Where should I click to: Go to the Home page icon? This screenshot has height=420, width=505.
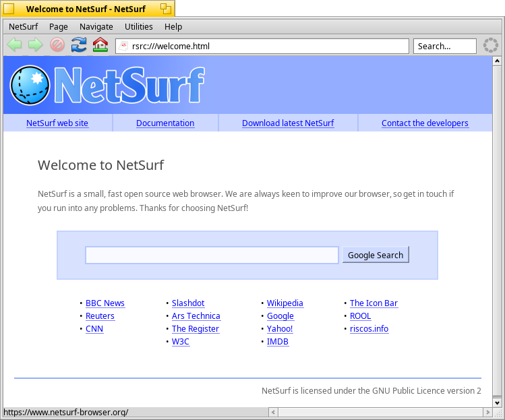100,44
